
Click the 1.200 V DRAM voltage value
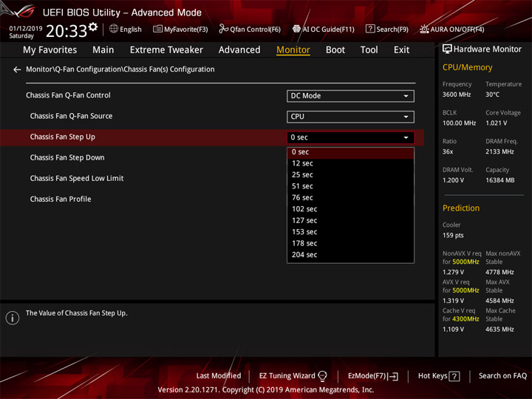[x=453, y=180]
